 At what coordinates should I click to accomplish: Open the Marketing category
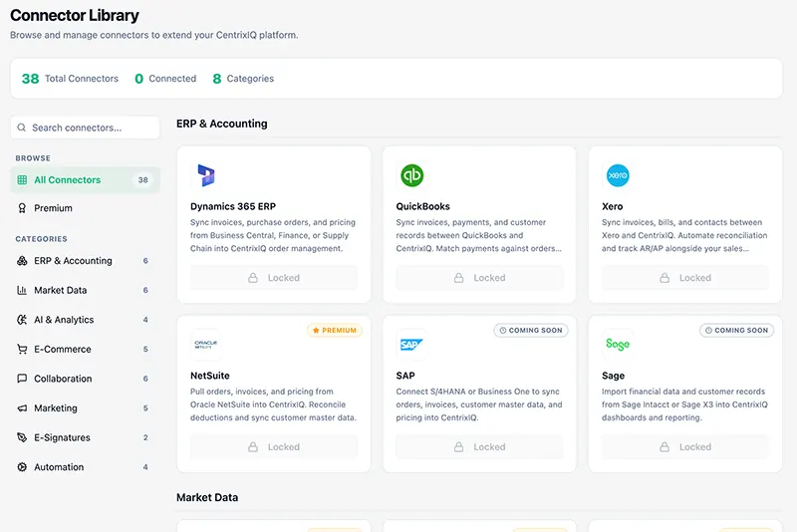(x=86, y=408)
